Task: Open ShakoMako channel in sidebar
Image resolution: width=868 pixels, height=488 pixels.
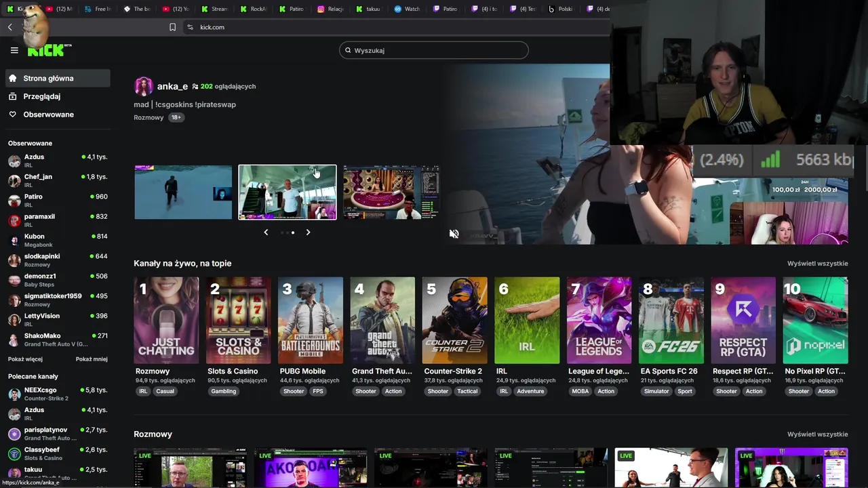Action: (58, 340)
